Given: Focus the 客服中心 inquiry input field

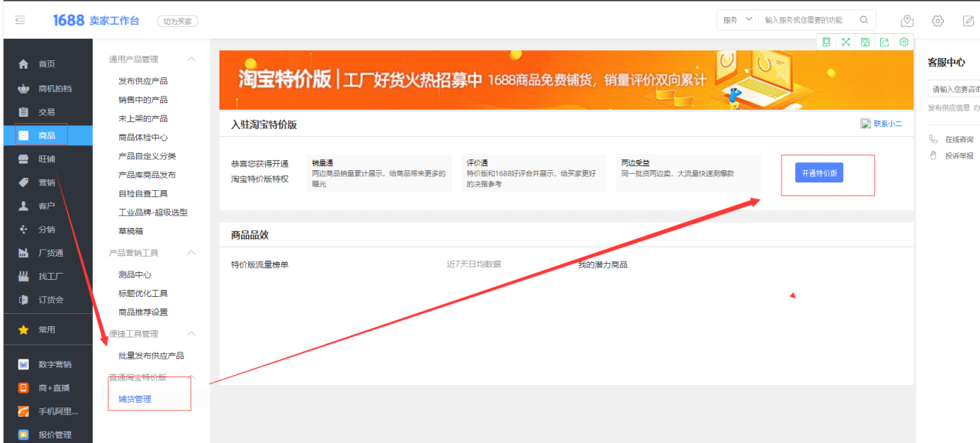Looking at the screenshot, I should [x=954, y=90].
